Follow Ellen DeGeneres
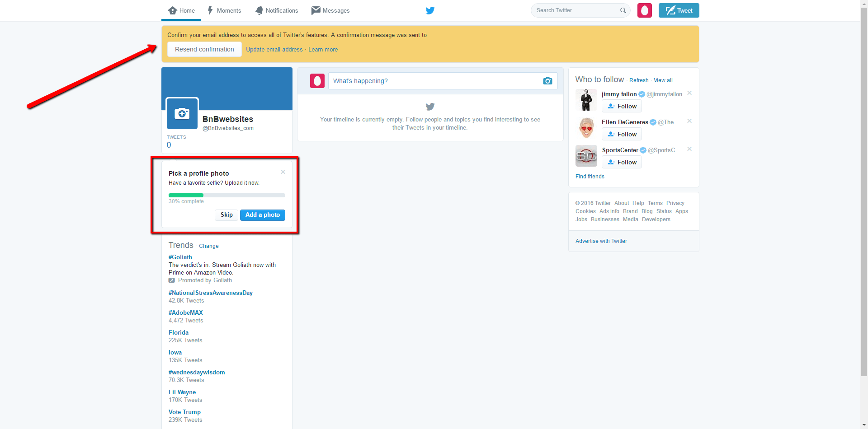 [x=622, y=134]
